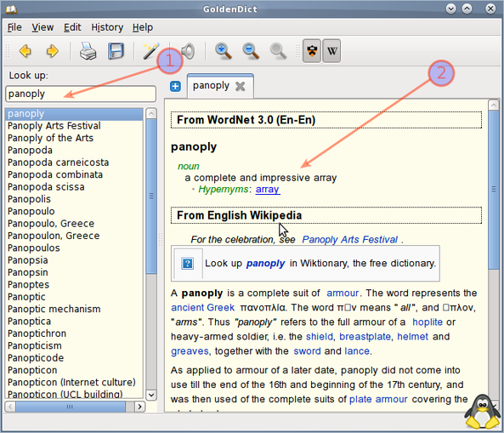Open the helmet link
Viewport: 504px width, 433px height.
412,337
